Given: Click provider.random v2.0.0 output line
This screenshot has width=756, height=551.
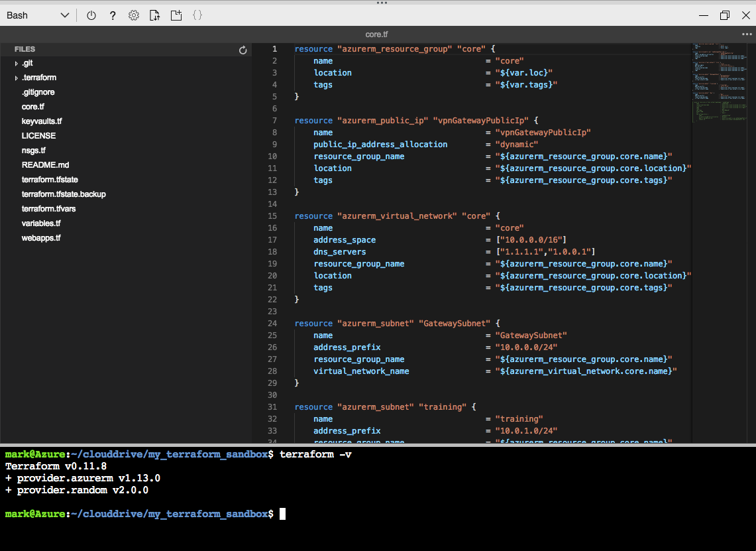Looking at the screenshot, I should (x=77, y=490).
